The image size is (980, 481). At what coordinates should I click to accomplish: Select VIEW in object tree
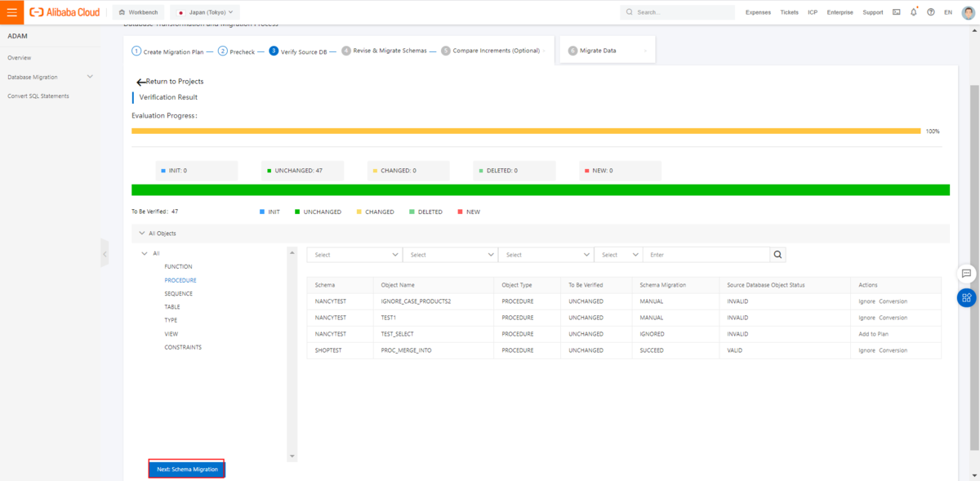click(x=171, y=334)
